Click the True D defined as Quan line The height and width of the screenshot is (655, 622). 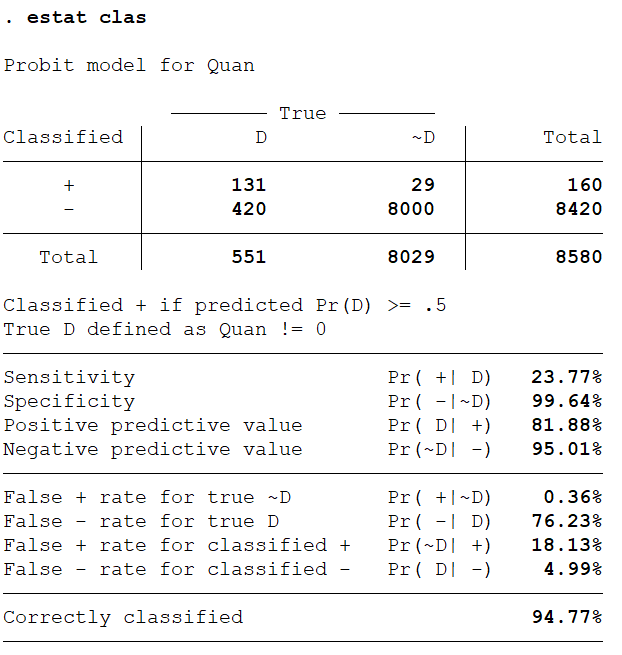pyautogui.click(x=165, y=330)
